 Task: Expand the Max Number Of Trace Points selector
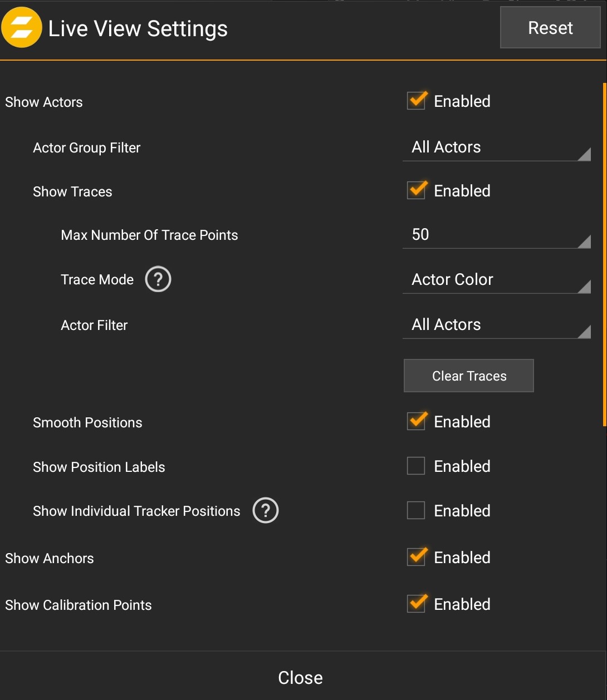click(x=496, y=234)
